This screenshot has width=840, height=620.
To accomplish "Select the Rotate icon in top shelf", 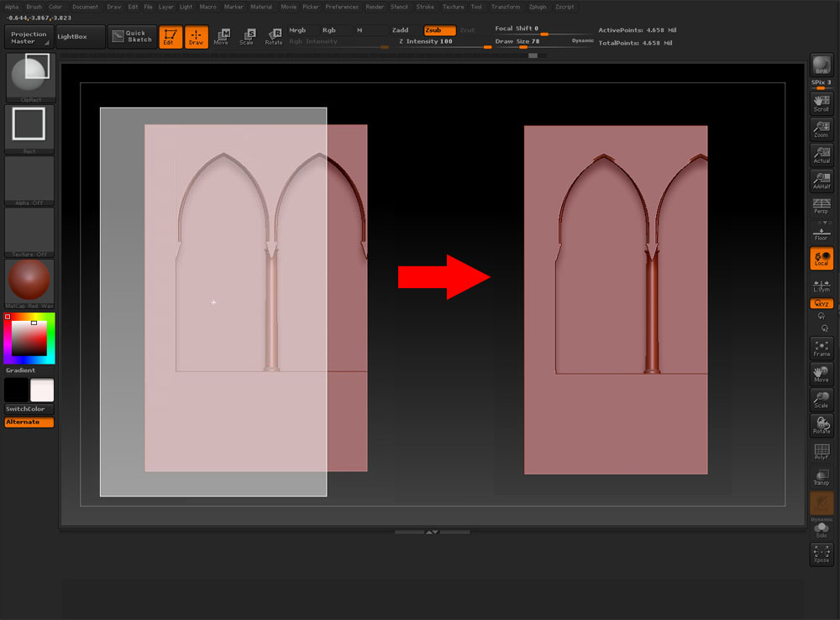I will point(274,37).
